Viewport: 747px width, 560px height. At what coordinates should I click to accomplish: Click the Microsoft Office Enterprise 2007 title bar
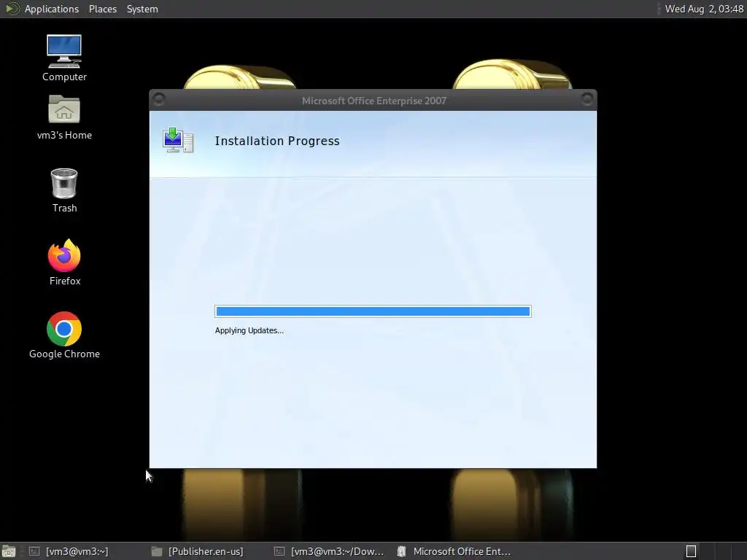pyautogui.click(x=373, y=101)
